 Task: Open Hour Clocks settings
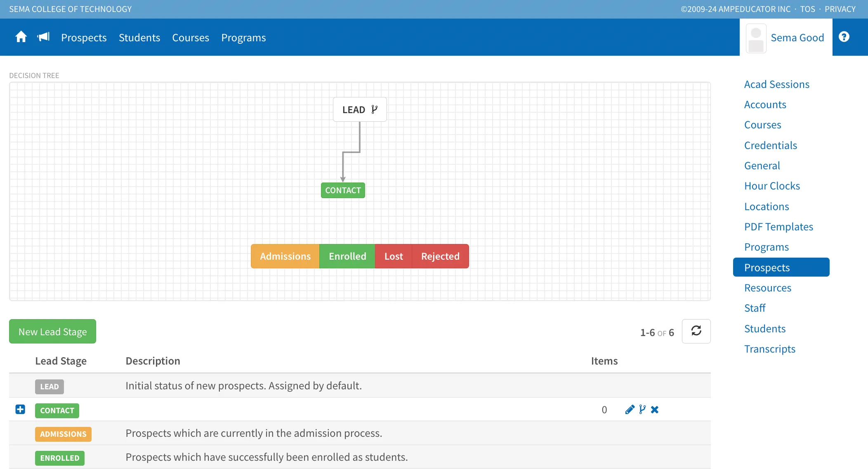[772, 186]
